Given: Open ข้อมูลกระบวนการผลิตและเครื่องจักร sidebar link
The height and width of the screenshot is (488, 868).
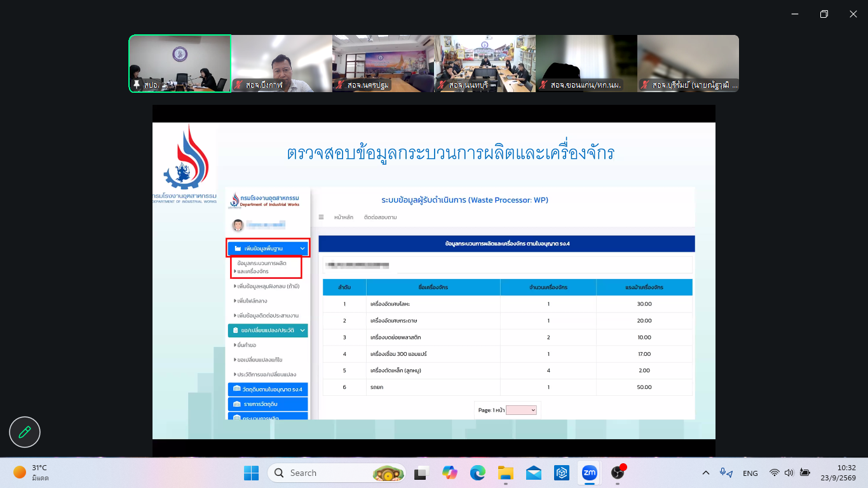Looking at the screenshot, I should pyautogui.click(x=262, y=267).
